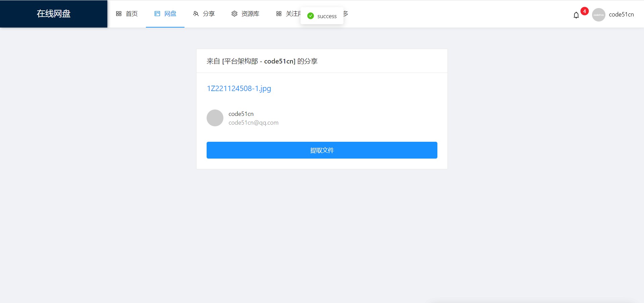
Task: Open the top-right user avatar
Action: pyautogui.click(x=598, y=15)
